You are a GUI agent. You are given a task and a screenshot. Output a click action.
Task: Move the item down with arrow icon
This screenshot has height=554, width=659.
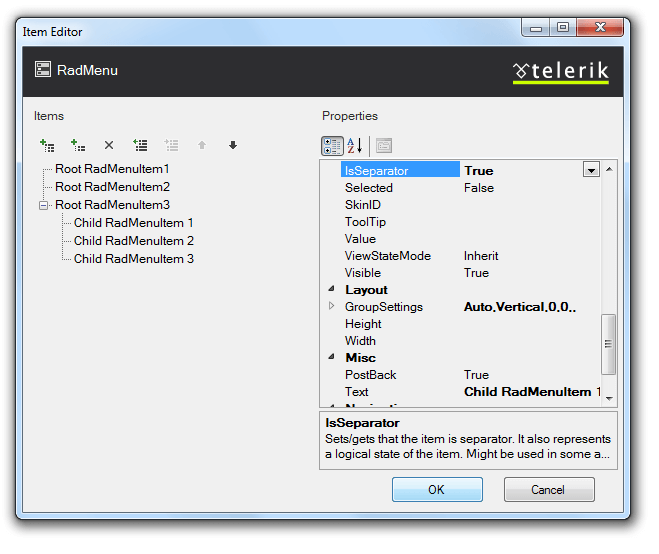(233, 145)
